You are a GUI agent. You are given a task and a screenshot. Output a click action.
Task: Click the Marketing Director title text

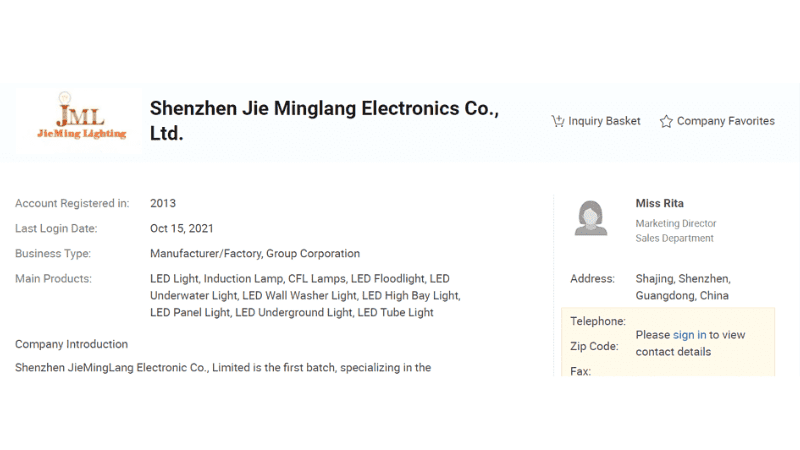pyautogui.click(x=675, y=224)
